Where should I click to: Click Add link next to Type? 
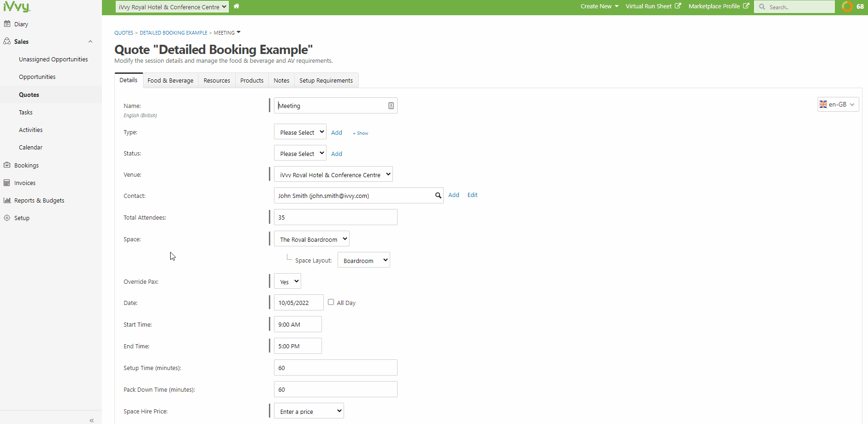click(x=337, y=132)
